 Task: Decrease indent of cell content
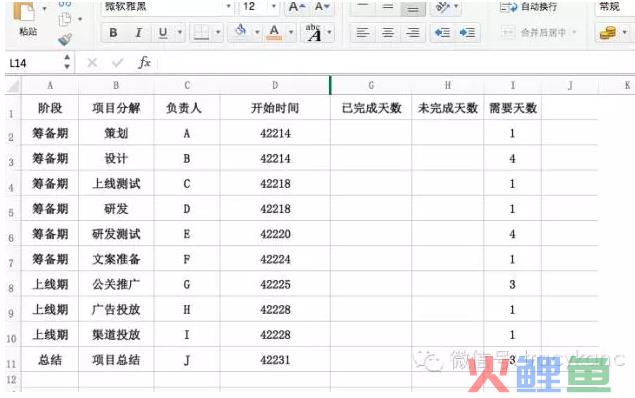pyautogui.click(x=442, y=32)
